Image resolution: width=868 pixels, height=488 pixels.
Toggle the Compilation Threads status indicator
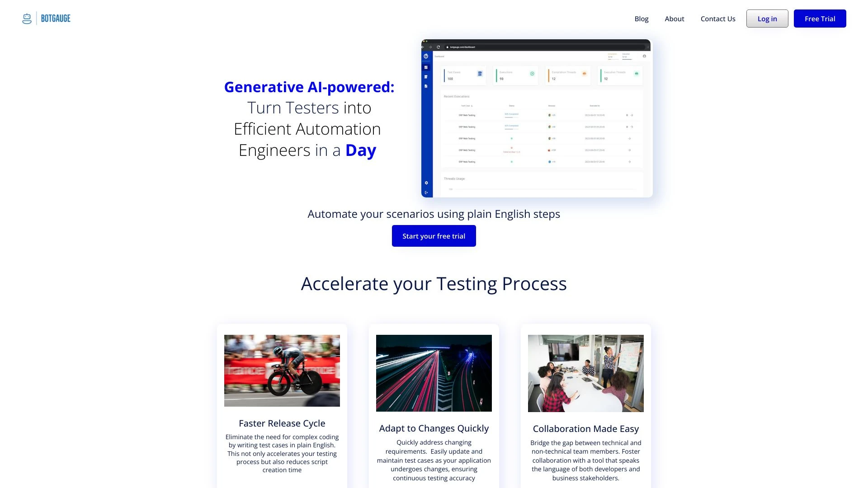tap(584, 73)
